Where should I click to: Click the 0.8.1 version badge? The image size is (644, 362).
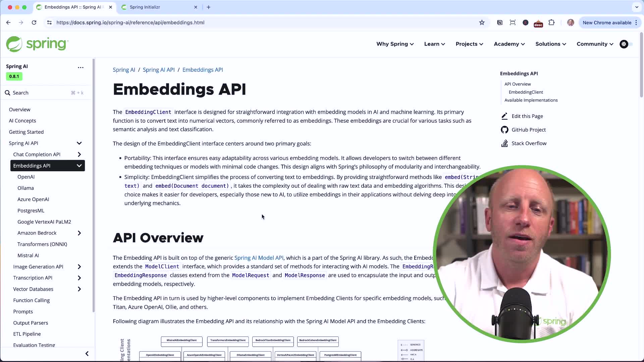point(14,76)
